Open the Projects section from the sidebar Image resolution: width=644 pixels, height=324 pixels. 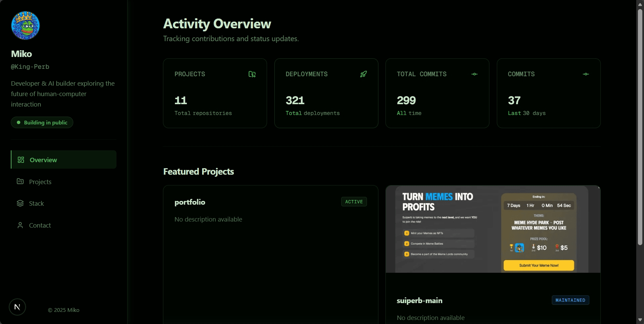coord(41,182)
